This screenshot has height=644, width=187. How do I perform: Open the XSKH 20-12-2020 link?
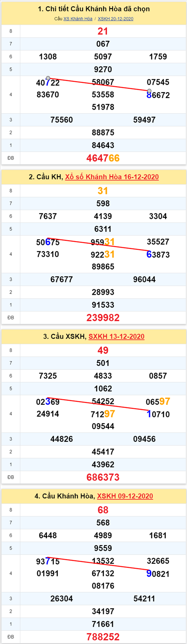(115, 19)
